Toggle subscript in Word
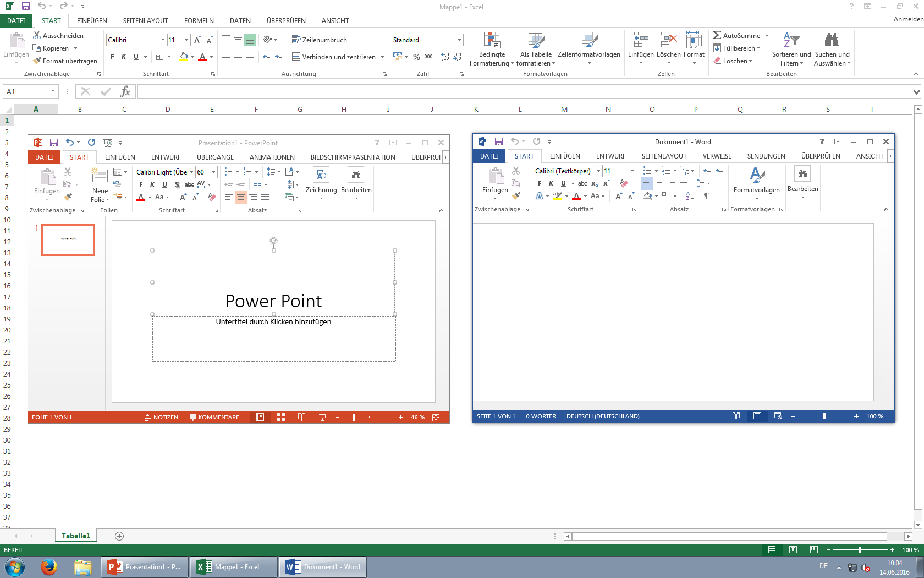The width and height of the screenshot is (924, 578). click(595, 183)
